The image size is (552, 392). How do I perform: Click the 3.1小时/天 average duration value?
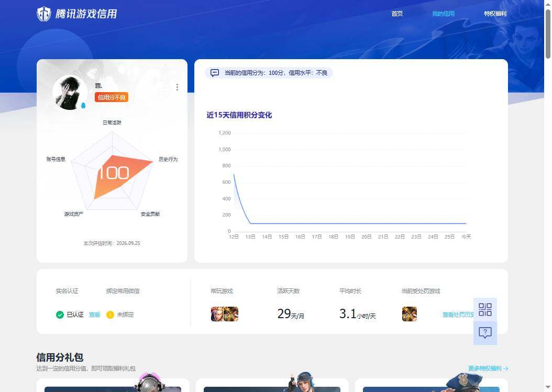[x=358, y=314]
